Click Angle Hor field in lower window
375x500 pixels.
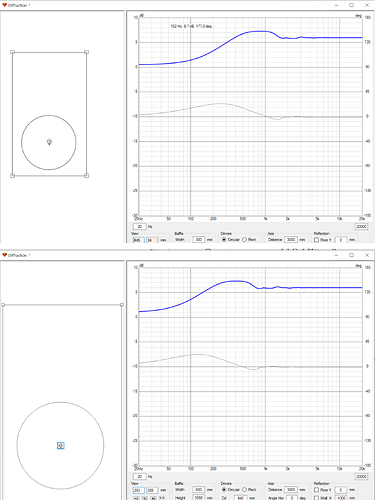pyautogui.click(x=292, y=498)
